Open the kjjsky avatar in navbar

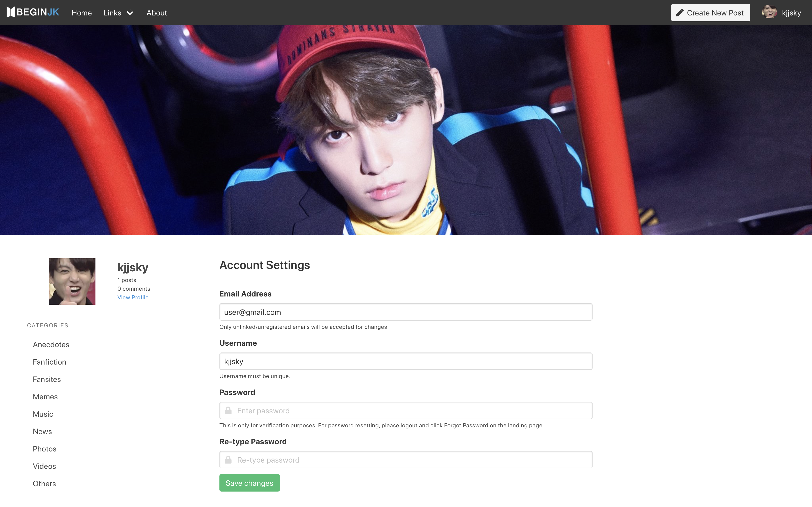769,13
